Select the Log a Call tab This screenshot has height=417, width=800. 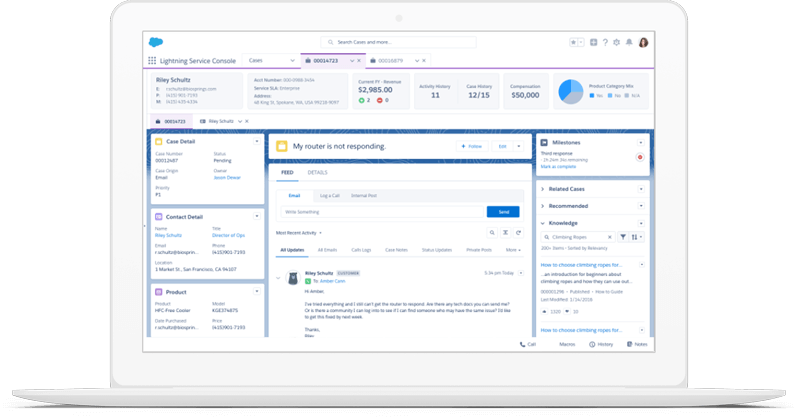coord(328,195)
